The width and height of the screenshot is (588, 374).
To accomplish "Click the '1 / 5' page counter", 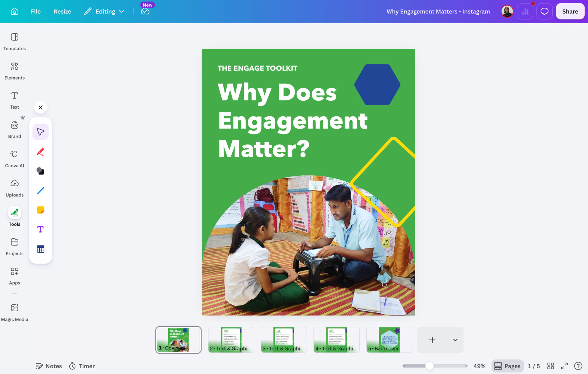I will [x=534, y=366].
